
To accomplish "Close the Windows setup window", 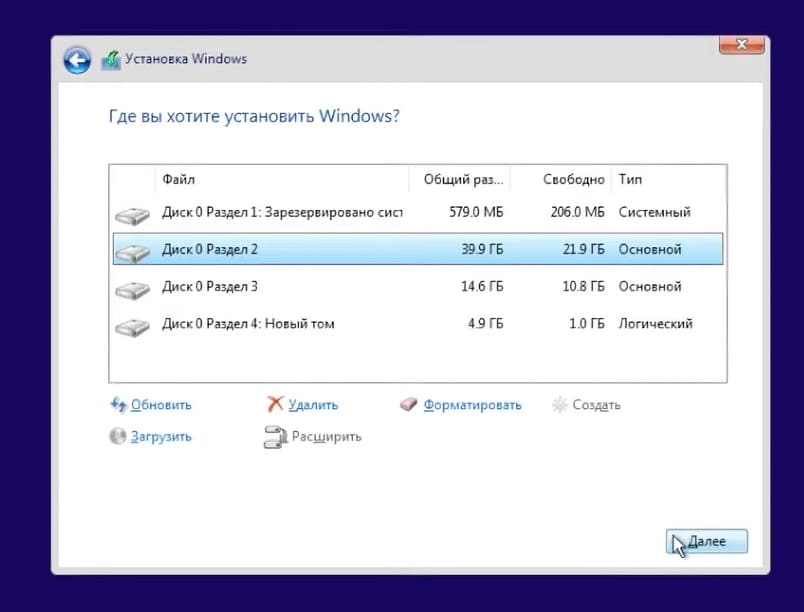I will 741,45.
